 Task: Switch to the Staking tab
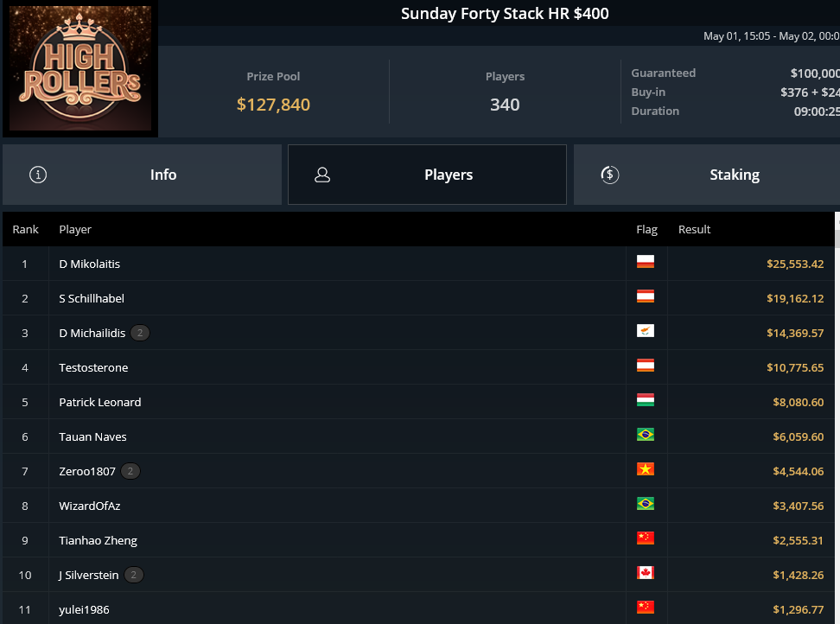(x=707, y=175)
